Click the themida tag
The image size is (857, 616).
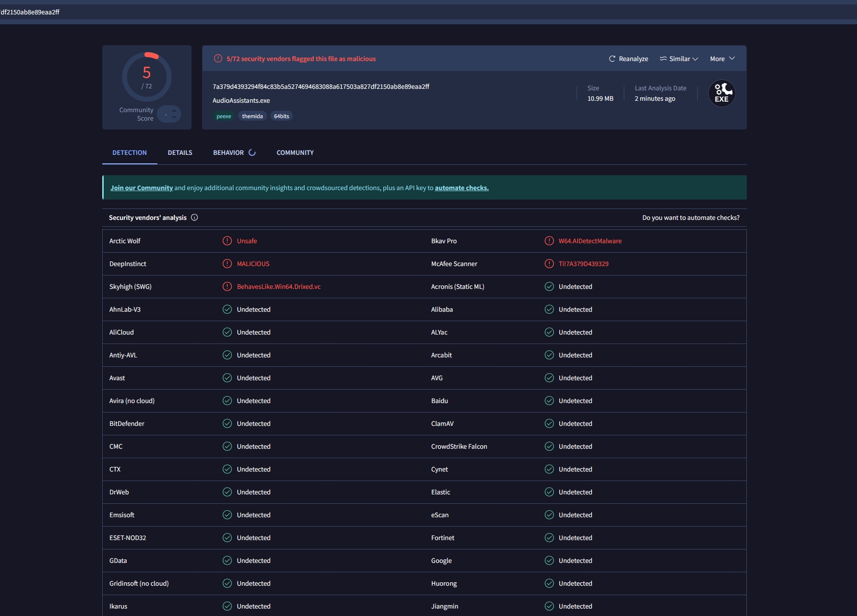pos(252,116)
